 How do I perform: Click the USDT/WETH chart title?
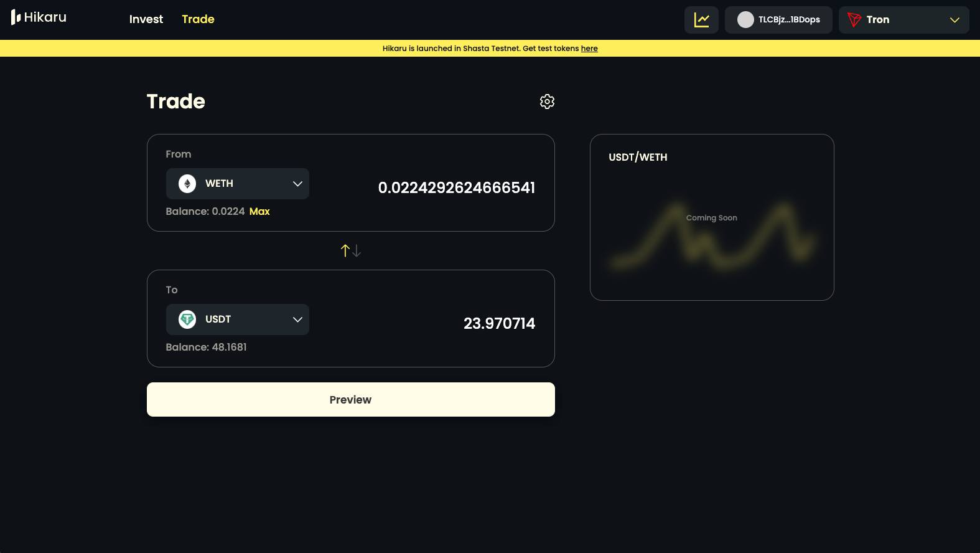coord(638,158)
